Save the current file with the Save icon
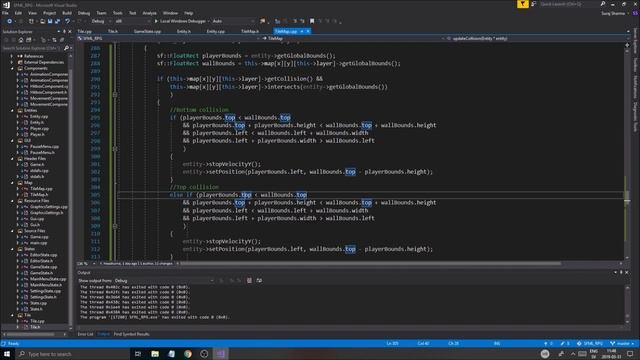This screenshot has height=360, width=640. (49, 21)
